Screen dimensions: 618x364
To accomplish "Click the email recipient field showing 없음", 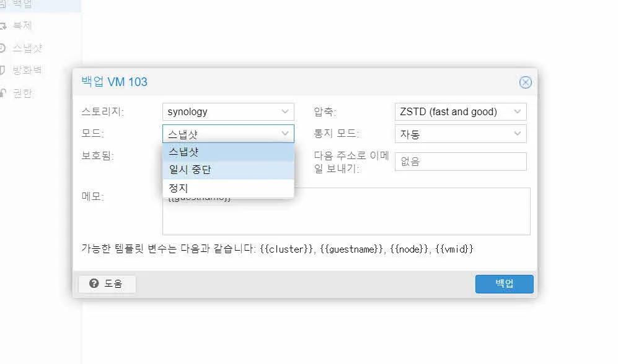I will click(461, 161).
